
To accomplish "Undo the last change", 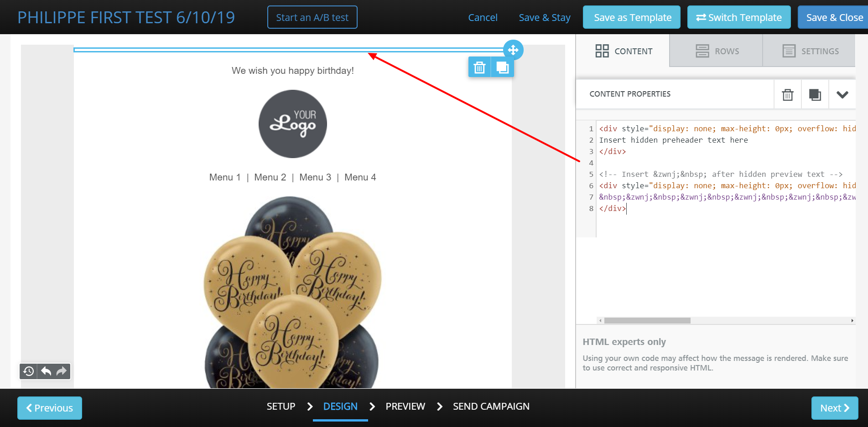I will pyautogui.click(x=45, y=371).
